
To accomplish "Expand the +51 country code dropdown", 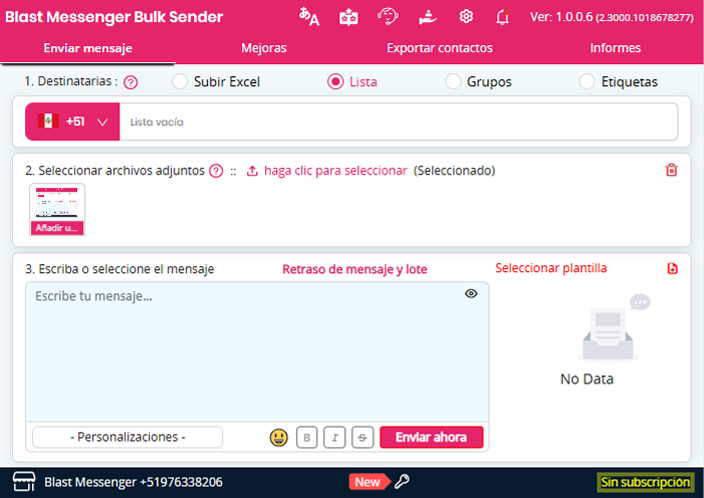I will (72, 122).
